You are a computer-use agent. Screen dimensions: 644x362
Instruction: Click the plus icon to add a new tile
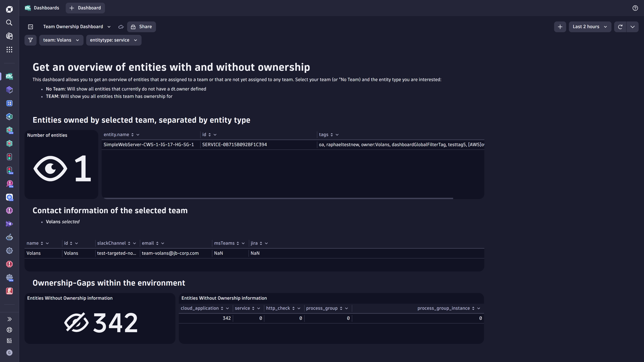pyautogui.click(x=560, y=27)
